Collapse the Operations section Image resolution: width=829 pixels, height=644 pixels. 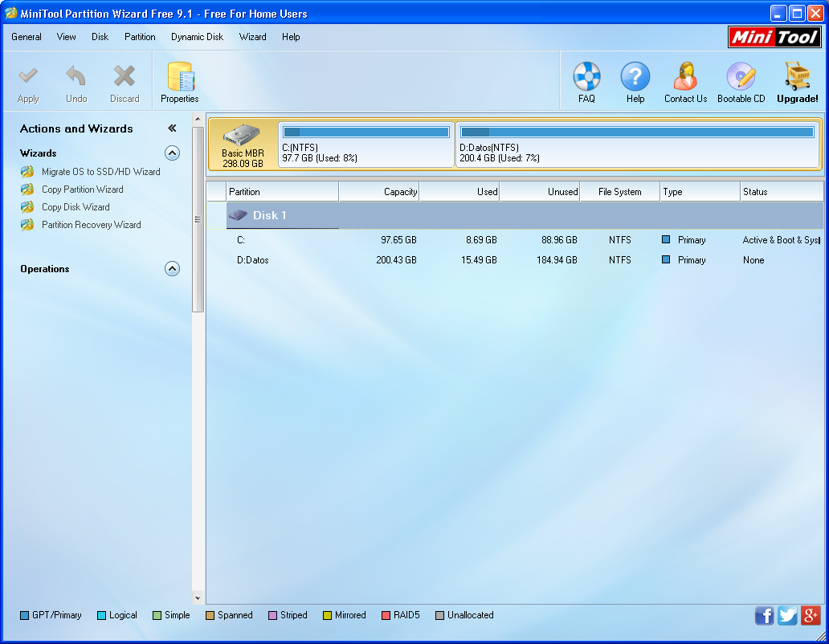click(172, 268)
